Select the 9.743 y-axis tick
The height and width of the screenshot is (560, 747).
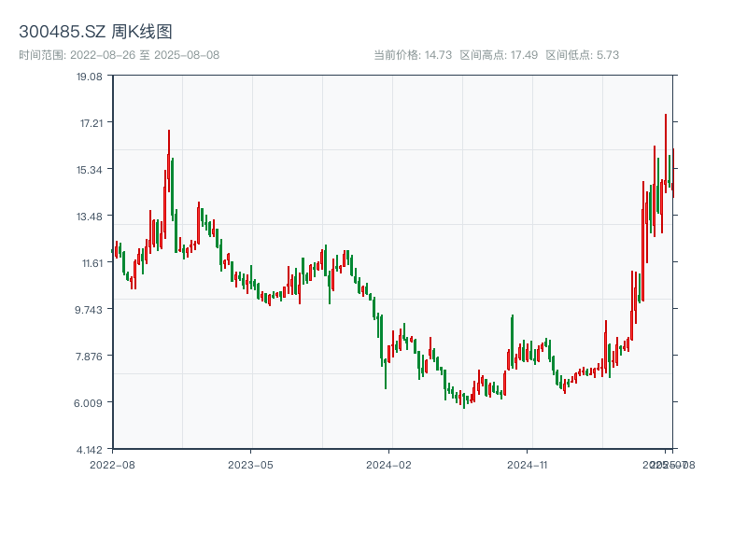click(90, 310)
